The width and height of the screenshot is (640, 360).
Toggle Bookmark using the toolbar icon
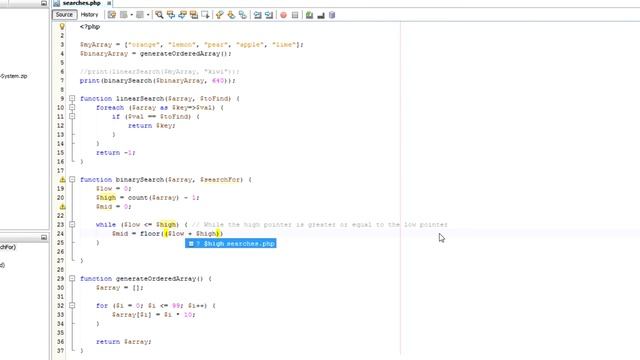pos(243,15)
